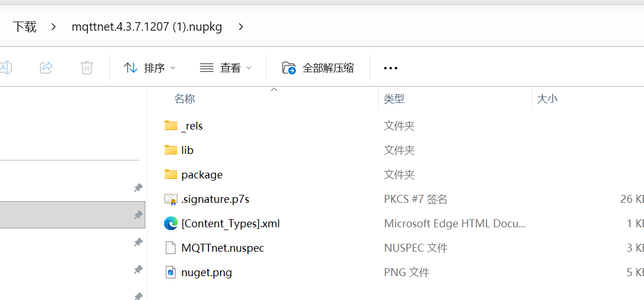Click the .signature.p7s file name
This screenshot has width=644, height=300.
pos(215,200)
